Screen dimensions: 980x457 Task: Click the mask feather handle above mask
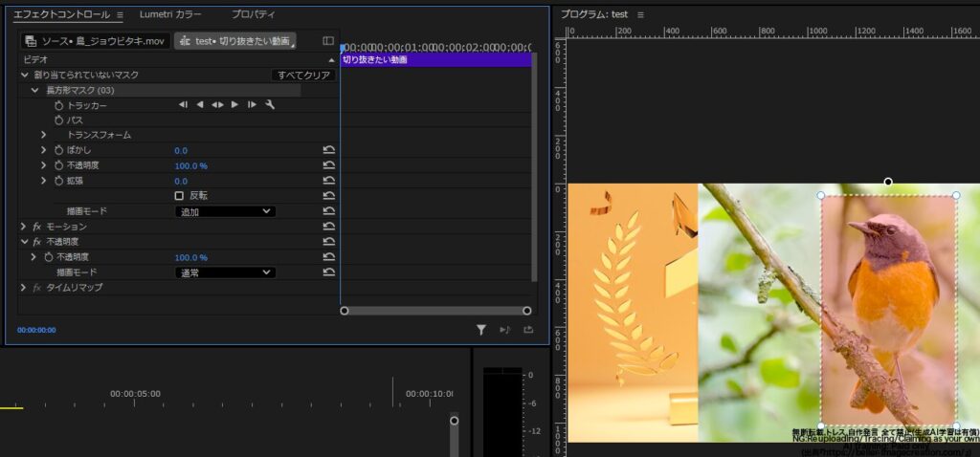[888, 182]
